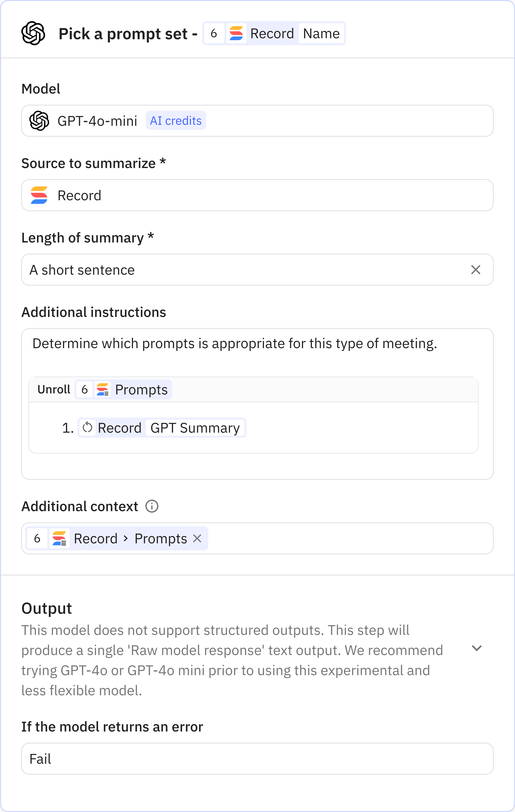515x812 pixels.
Task: Click the loop icon on the Record GPT Summary token
Action: 87,428
